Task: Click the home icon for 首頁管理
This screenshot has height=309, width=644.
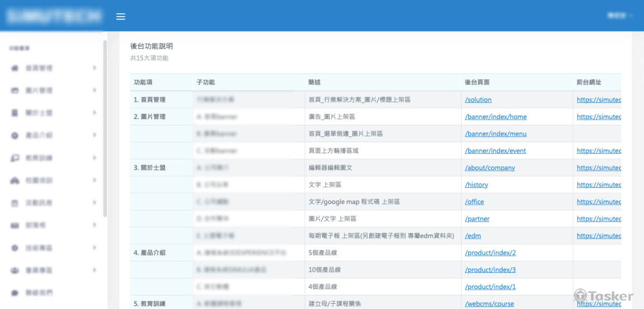Action: (15, 68)
